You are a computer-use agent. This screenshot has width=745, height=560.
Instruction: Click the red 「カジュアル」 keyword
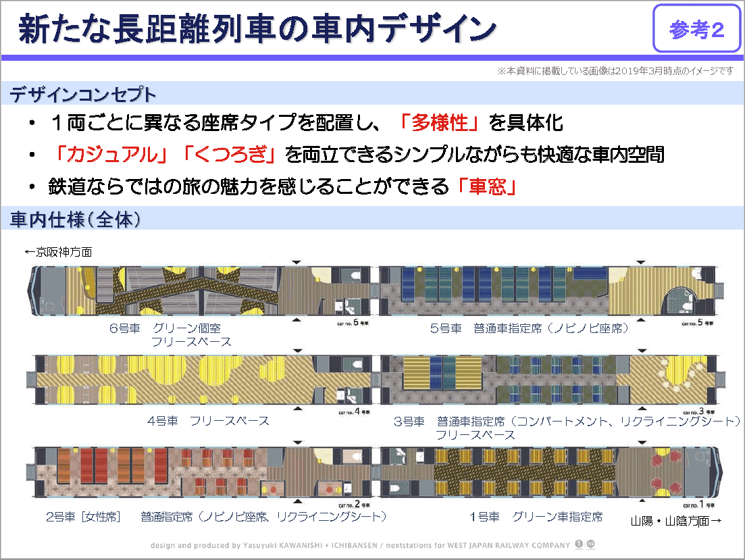(113, 155)
